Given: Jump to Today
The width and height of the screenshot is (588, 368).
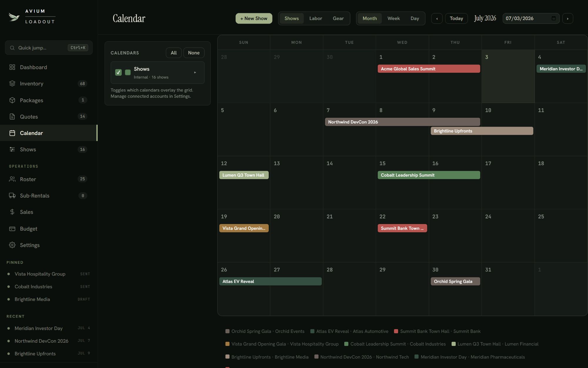Looking at the screenshot, I should coord(456,18).
